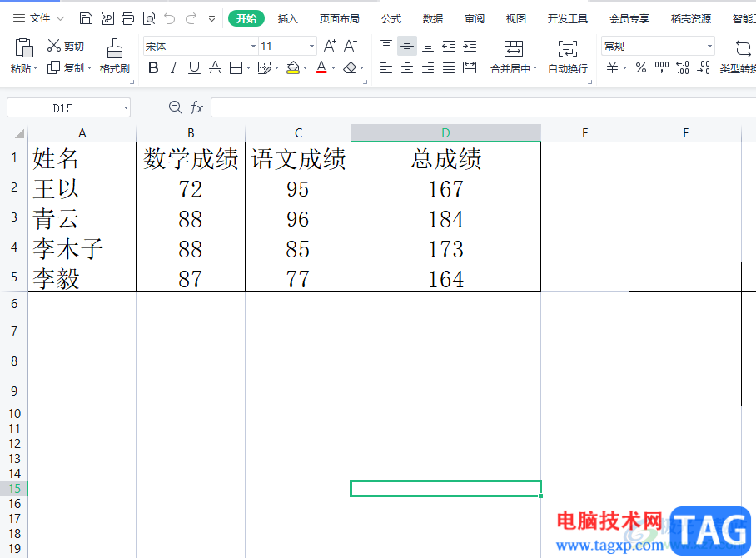The height and width of the screenshot is (558, 756).
Task: Align text left horizontally
Action: [x=386, y=68]
